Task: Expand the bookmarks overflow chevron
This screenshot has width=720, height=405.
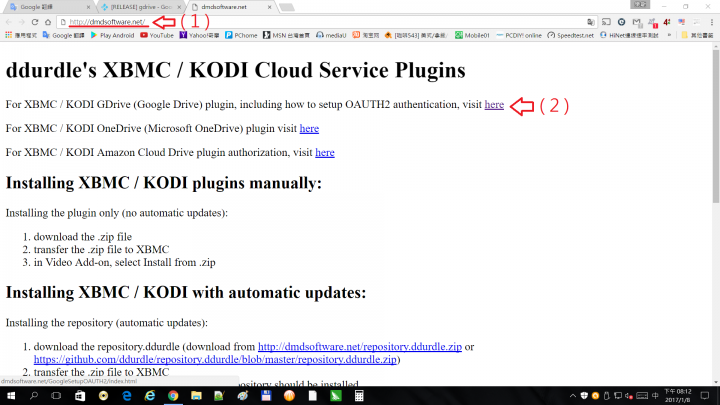Action: click(669, 35)
